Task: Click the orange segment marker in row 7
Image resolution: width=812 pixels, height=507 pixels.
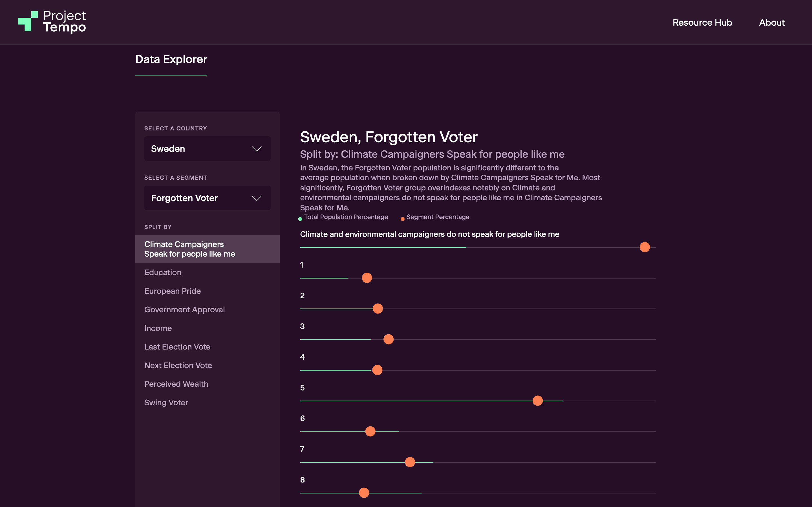Action: click(410, 462)
